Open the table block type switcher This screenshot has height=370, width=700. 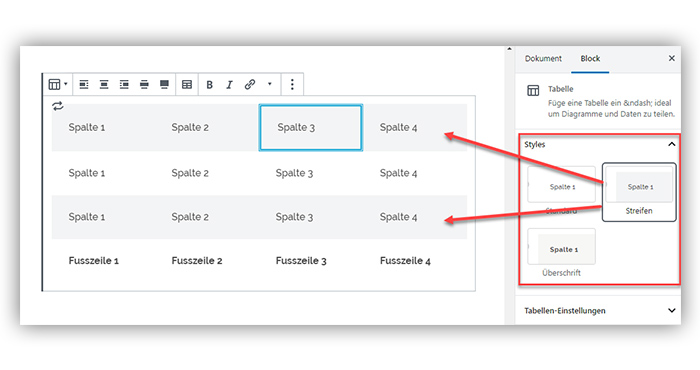[58, 84]
